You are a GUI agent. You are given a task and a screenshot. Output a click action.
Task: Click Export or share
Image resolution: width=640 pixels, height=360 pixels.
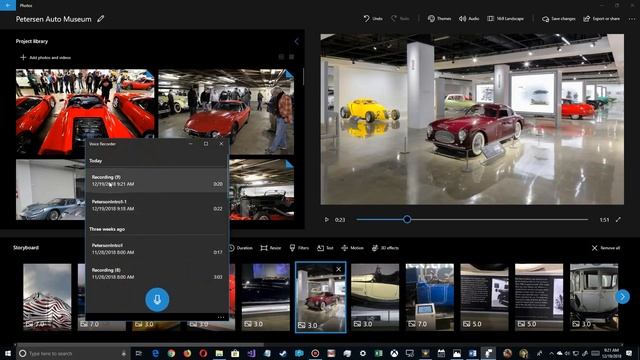[602, 19]
